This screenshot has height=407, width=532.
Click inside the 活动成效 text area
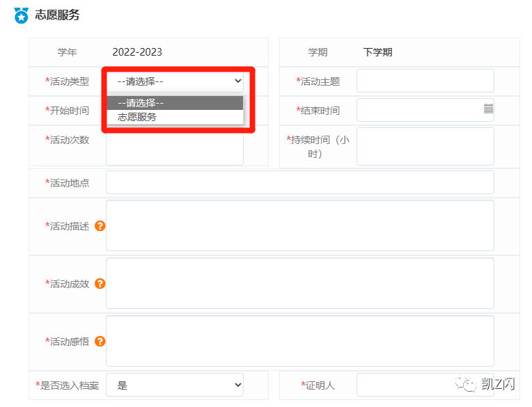click(299, 283)
